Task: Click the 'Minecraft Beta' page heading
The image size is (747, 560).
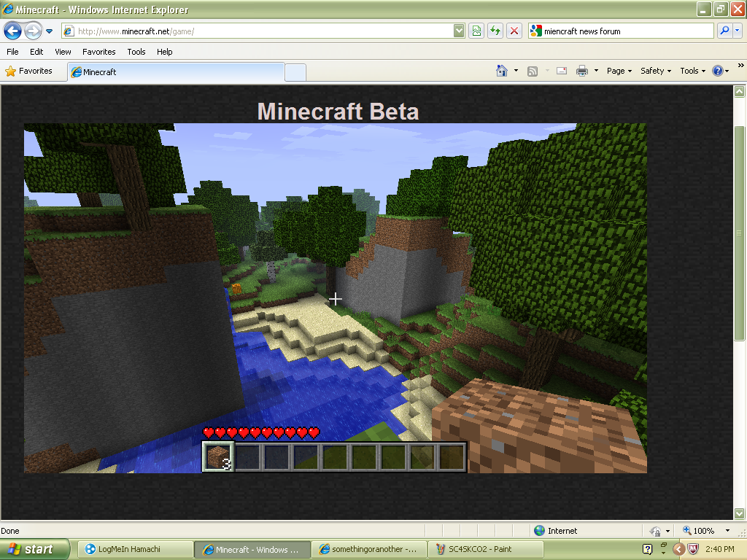Action: point(338,112)
